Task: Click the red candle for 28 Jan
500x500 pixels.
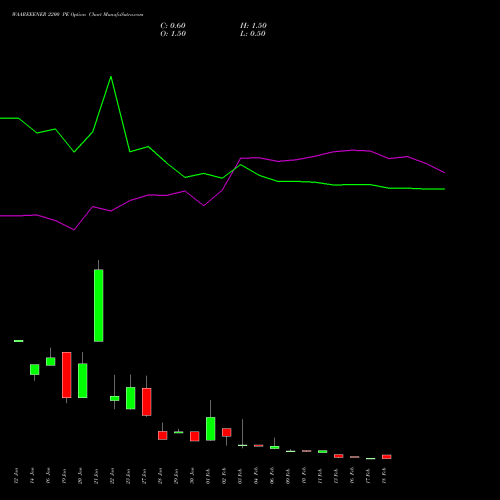Action: click(x=163, y=435)
